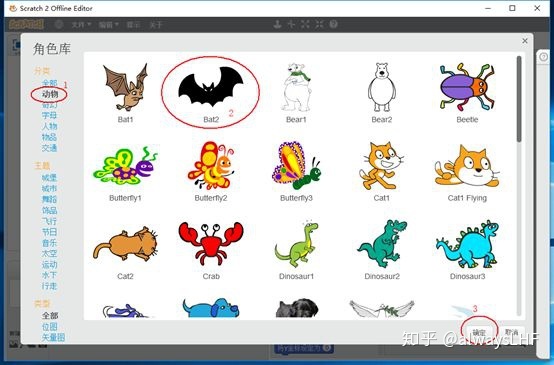The width and height of the screenshot is (554, 365).
Task: Click the block help toolbar icon
Action: click(334, 24)
